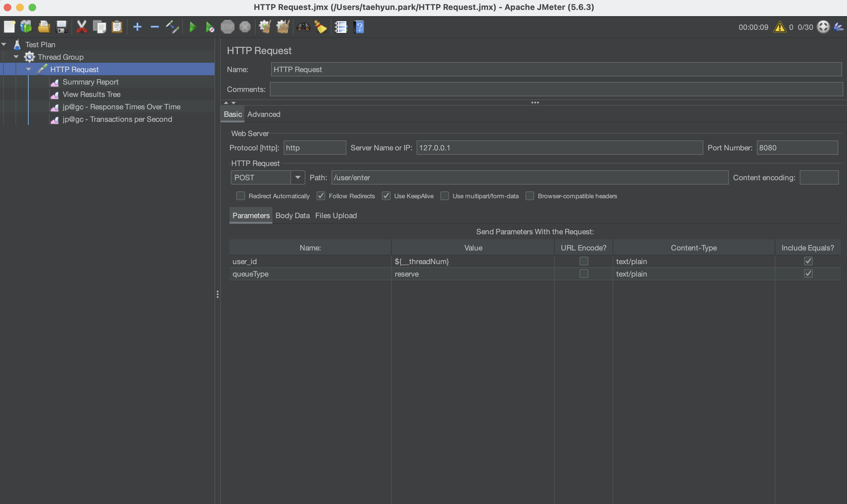Switch to the Basic tab
This screenshot has height=504, width=847.
(x=233, y=114)
